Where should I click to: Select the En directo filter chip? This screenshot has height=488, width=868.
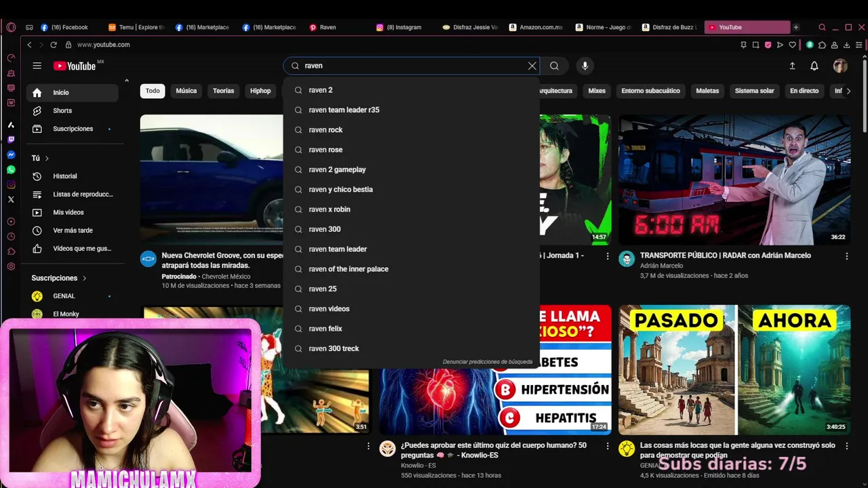pos(804,91)
